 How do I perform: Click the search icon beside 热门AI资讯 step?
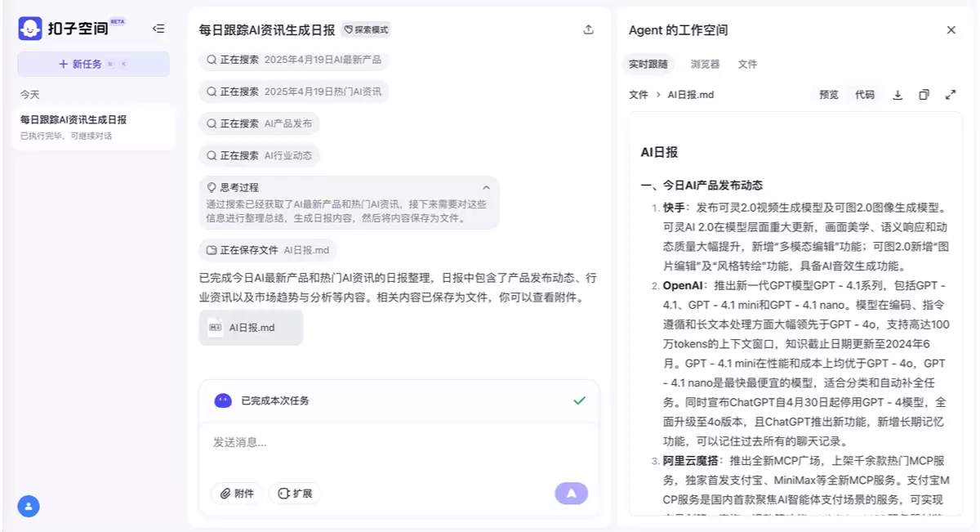[x=212, y=92]
